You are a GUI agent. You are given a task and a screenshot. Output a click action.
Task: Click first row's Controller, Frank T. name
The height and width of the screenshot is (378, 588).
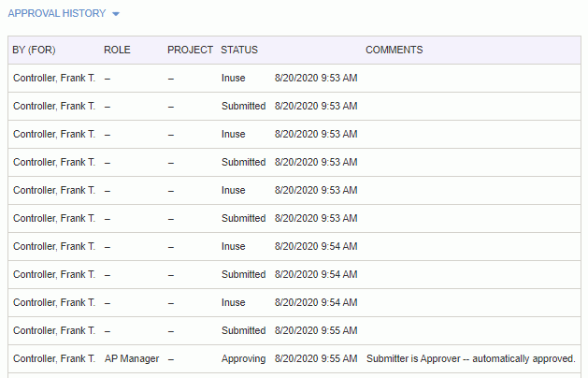coord(54,78)
